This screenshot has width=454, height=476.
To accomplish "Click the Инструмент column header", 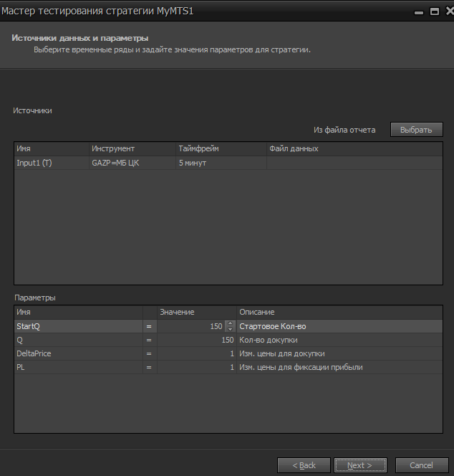I will click(x=132, y=149).
